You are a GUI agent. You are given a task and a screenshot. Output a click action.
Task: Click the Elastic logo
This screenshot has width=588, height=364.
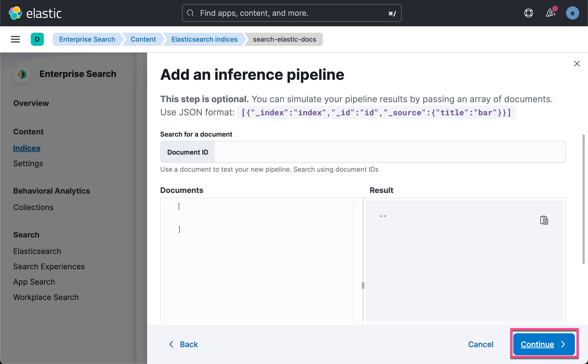(x=35, y=13)
